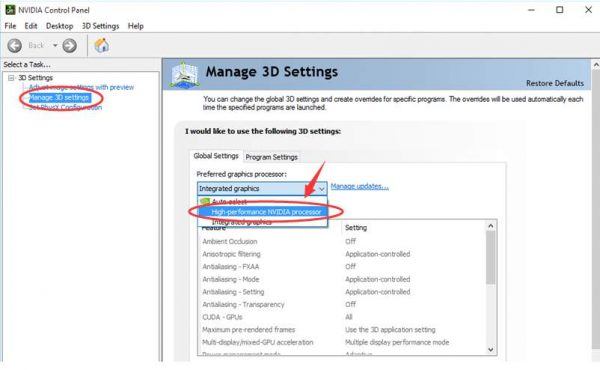Click the Off value for Ambient Occlusion
Viewport: 600px width, 370px height.
coord(350,241)
